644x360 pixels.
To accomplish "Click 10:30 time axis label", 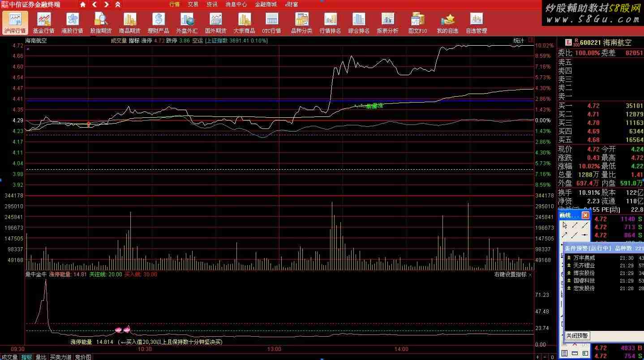I will coord(145,349).
